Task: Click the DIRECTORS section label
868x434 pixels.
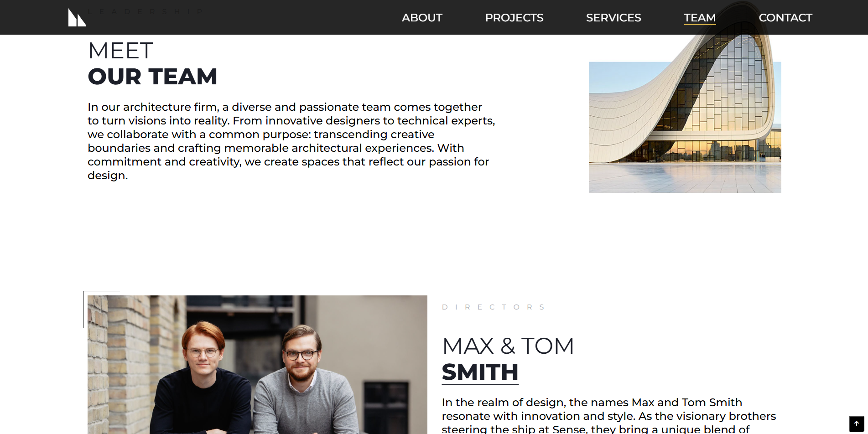Action: tap(494, 307)
